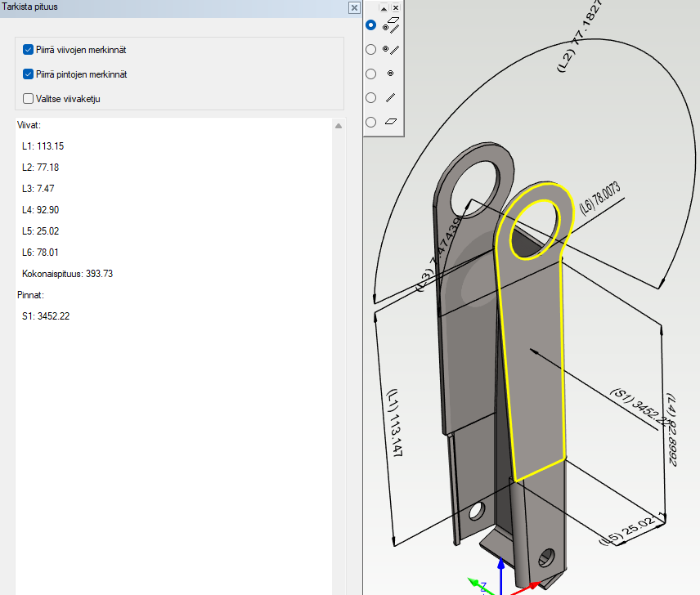Select the face-only selection filter icon

coord(391,122)
